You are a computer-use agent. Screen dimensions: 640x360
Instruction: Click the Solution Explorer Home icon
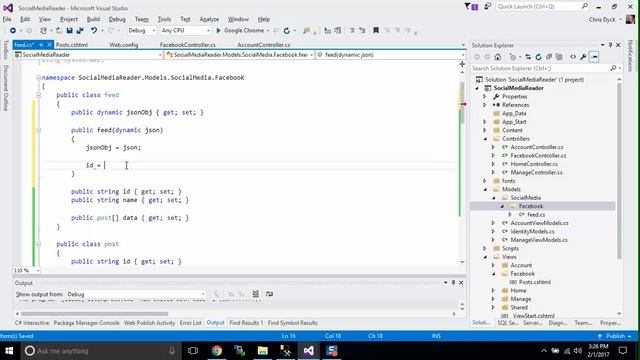(x=497, y=57)
